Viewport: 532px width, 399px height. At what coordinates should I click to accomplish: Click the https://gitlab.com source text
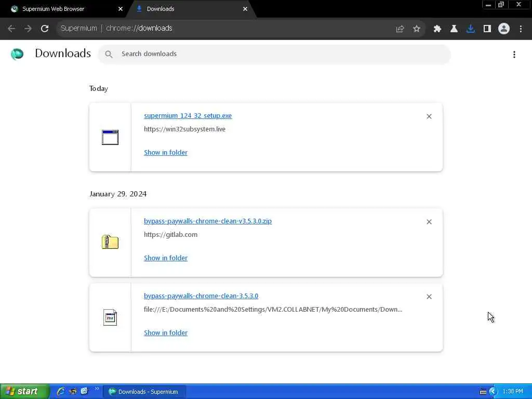point(170,235)
